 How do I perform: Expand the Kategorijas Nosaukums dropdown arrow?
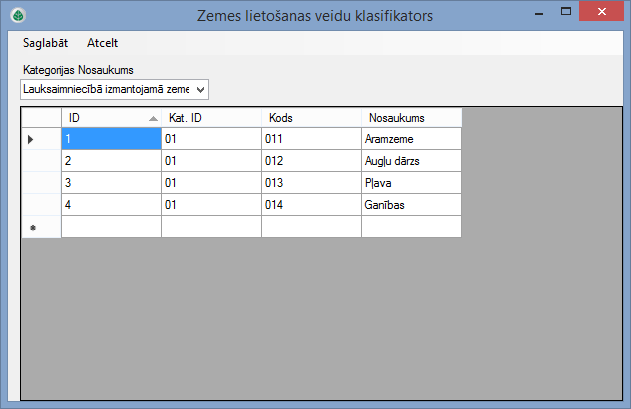click(200, 90)
